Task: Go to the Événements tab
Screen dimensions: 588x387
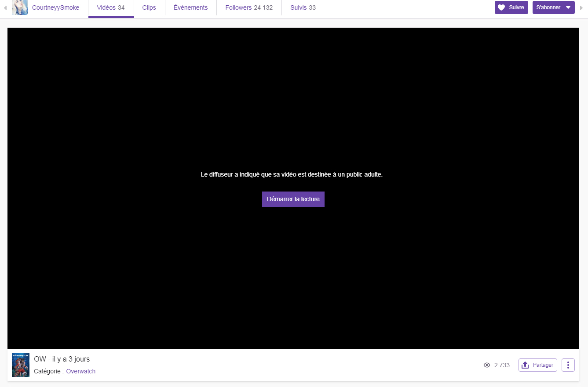Action: click(190, 7)
